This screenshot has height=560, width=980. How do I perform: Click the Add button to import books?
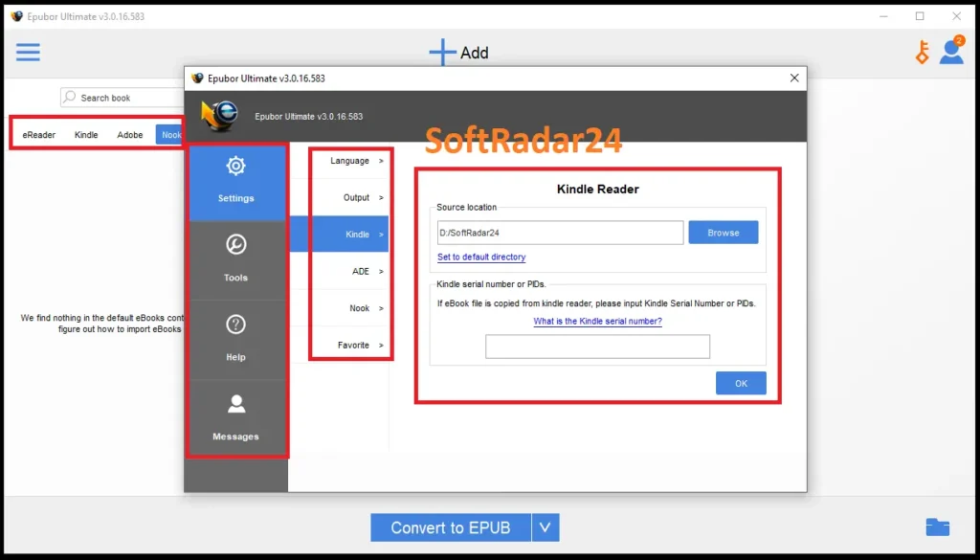tap(457, 53)
